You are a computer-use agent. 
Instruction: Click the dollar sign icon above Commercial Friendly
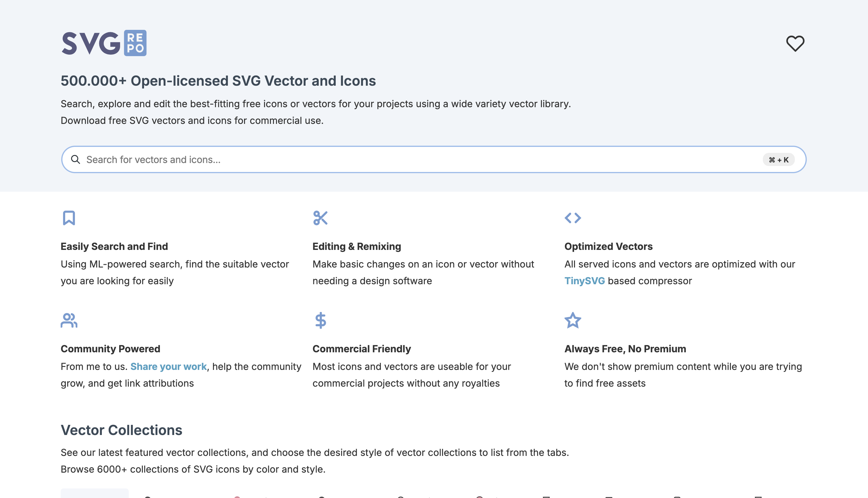[x=320, y=320]
